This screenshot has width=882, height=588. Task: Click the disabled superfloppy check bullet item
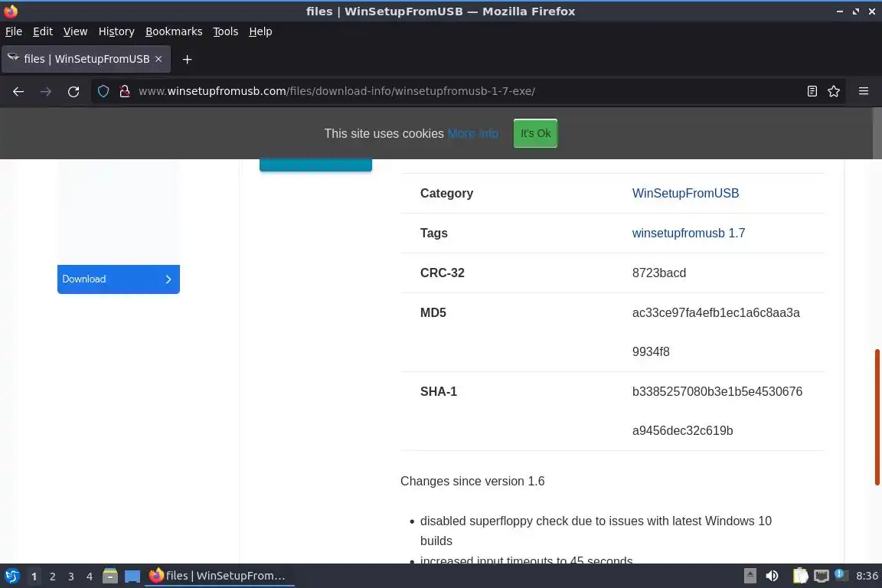pos(596,531)
